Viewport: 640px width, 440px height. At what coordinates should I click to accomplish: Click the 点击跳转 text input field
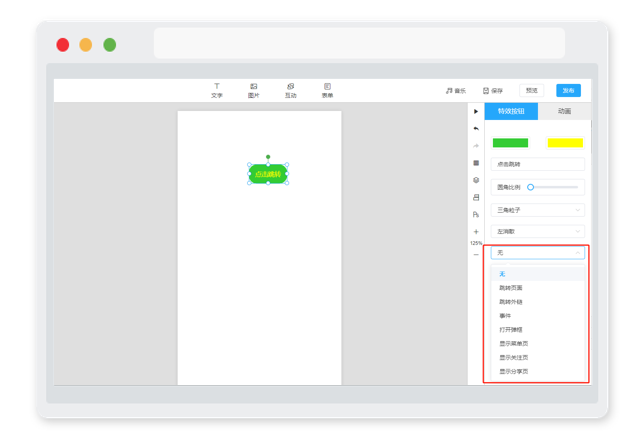click(538, 164)
